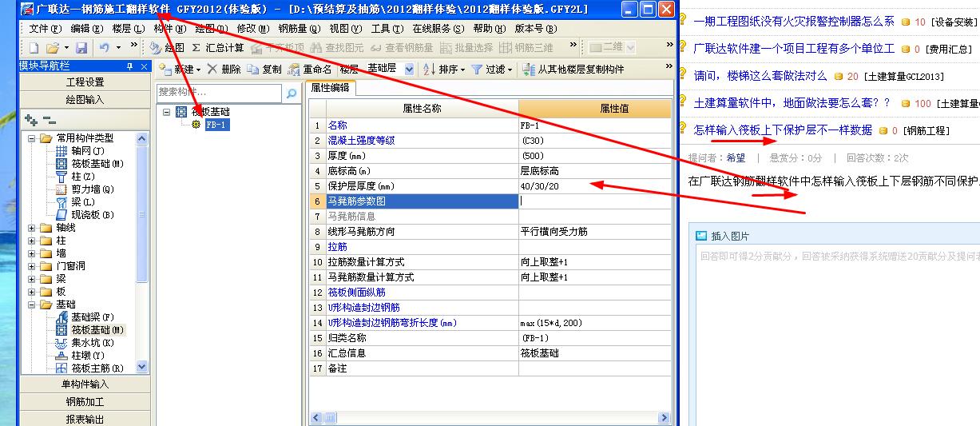
Task: Expand the 轴线 folder
Action: tap(33, 228)
